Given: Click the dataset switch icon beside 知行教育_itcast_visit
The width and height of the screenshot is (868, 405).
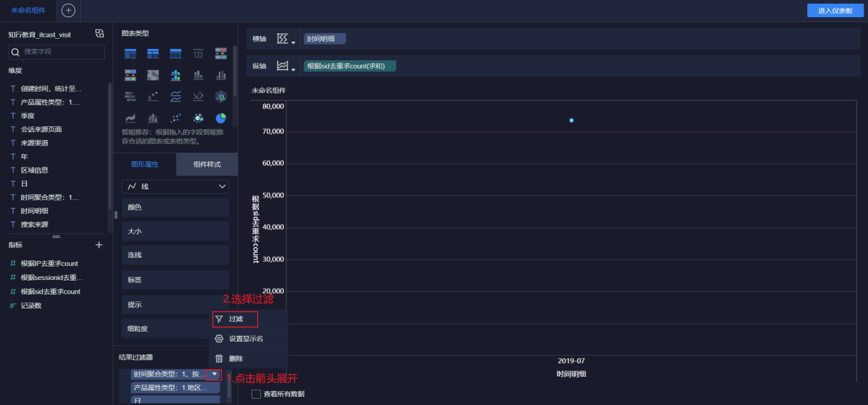Looking at the screenshot, I should tap(100, 34).
